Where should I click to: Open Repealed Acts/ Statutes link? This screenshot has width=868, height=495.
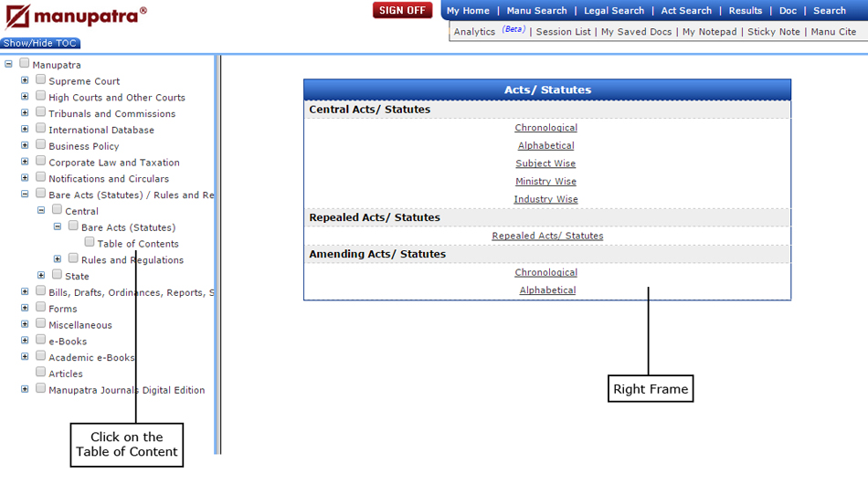pyautogui.click(x=547, y=236)
